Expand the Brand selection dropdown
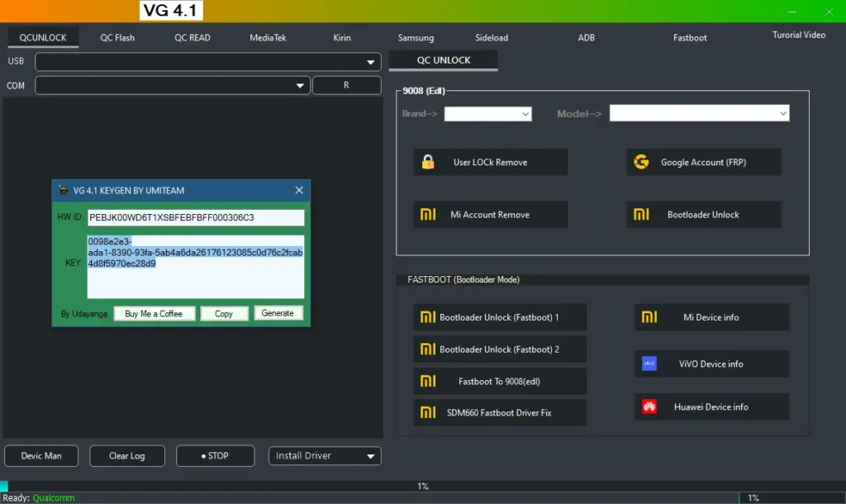Screen dimensions: 846x504 [x=525, y=114]
